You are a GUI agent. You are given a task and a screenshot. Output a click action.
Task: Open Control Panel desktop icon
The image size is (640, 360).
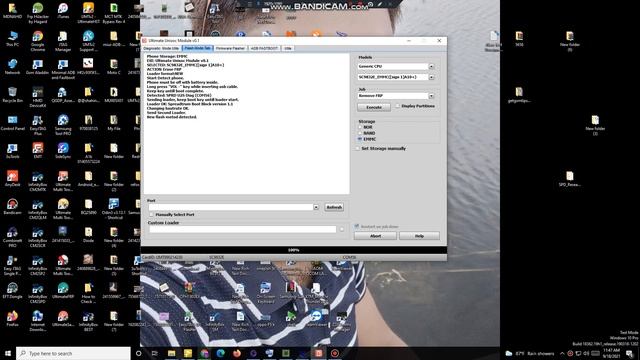pyautogui.click(x=12, y=123)
